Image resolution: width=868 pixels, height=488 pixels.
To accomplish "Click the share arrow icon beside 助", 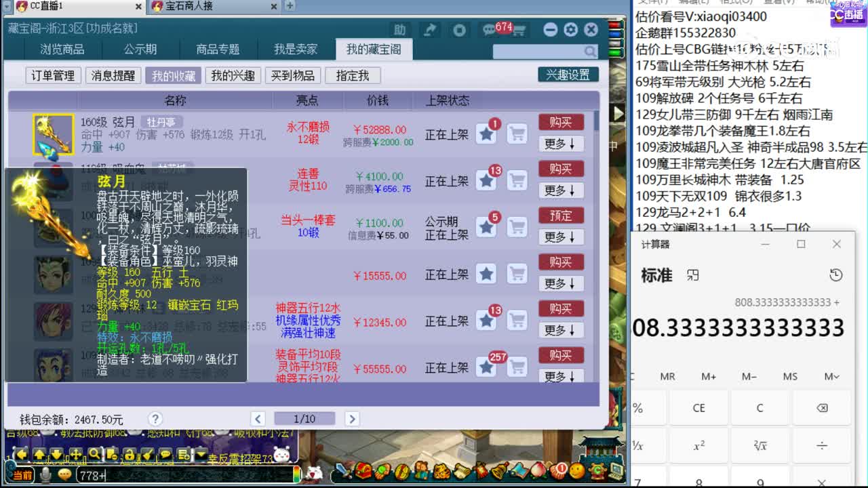I will click(x=430, y=30).
